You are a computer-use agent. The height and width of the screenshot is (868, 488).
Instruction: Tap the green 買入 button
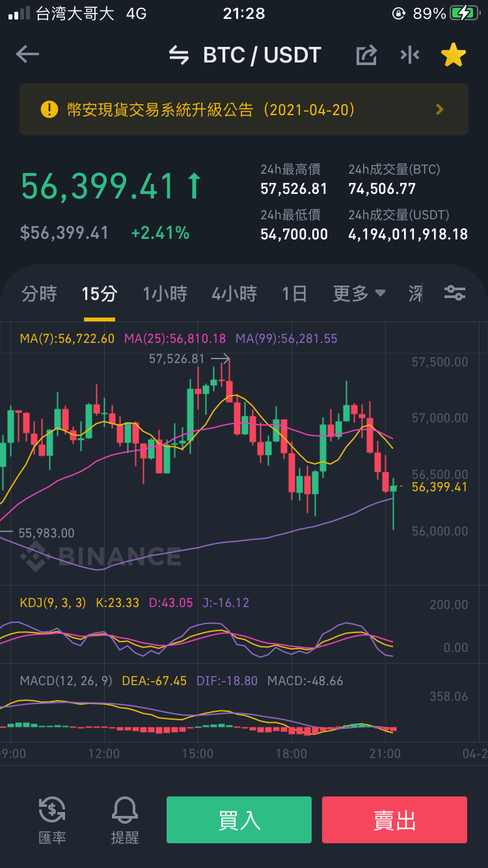(x=239, y=820)
